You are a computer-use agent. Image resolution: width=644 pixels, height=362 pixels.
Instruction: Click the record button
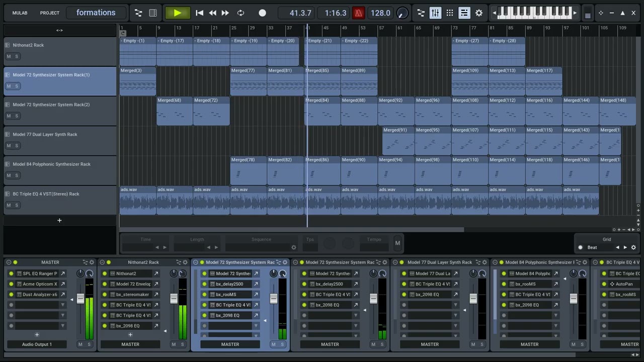click(262, 13)
